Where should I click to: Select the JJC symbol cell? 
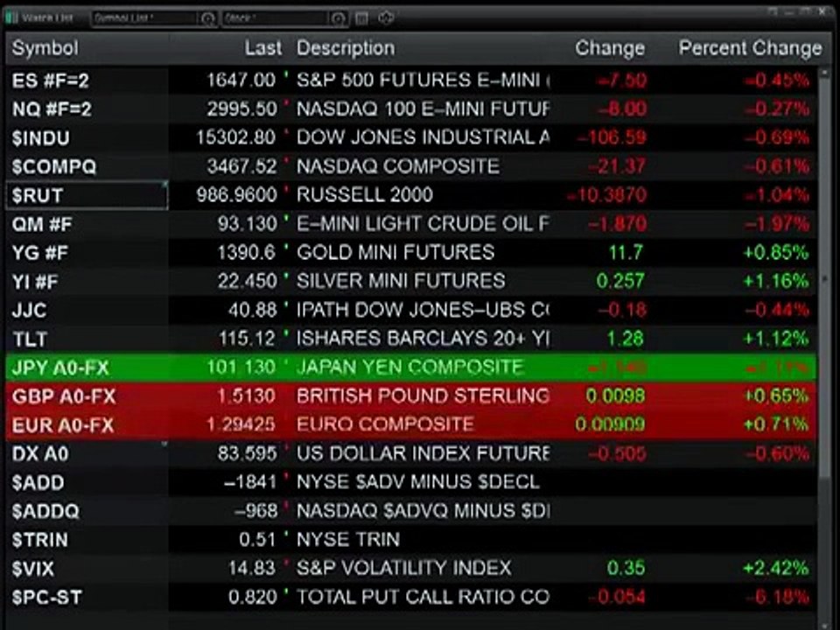point(87,310)
